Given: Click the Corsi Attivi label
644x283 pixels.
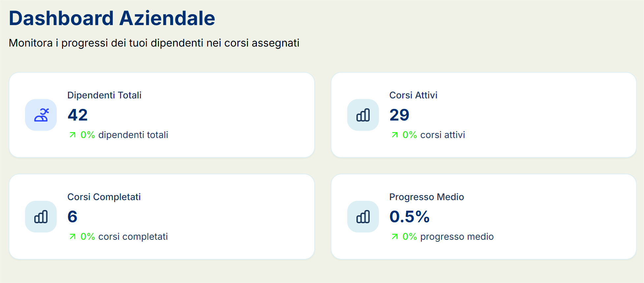Looking at the screenshot, I should (x=413, y=95).
